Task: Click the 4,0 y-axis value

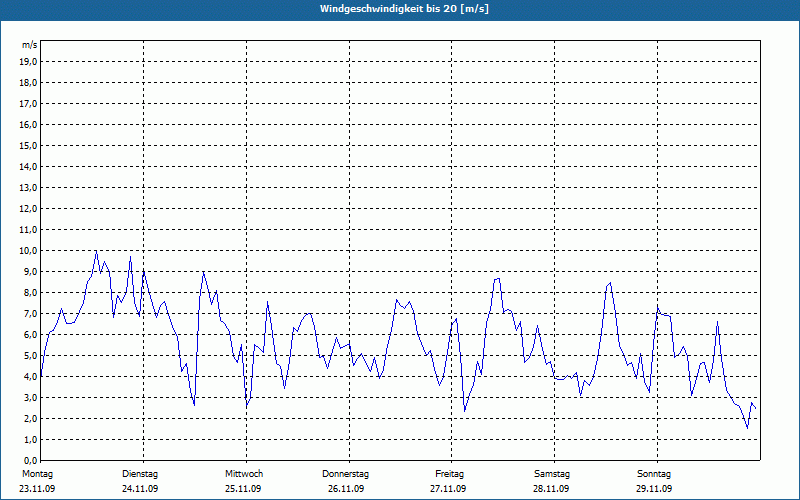Action: (x=30, y=377)
